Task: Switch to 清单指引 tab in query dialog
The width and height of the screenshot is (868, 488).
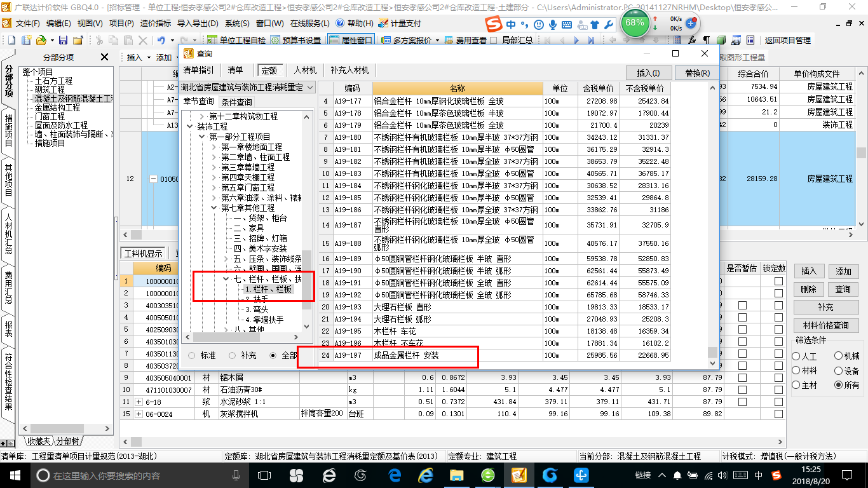Action: point(199,70)
